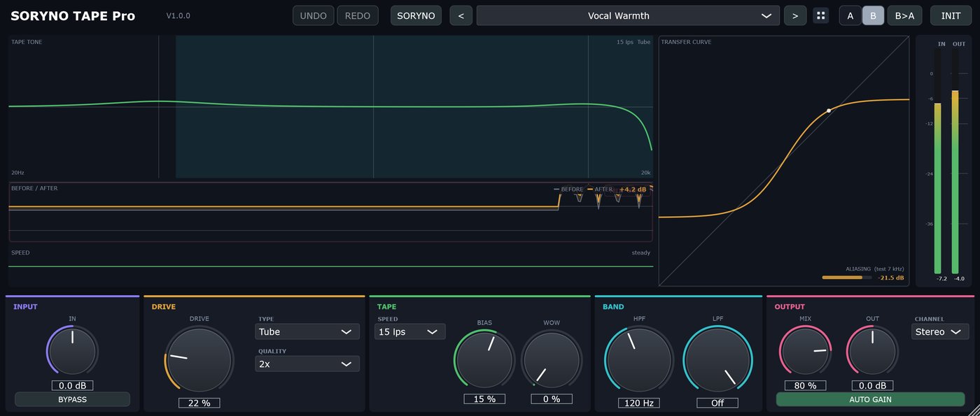Viewport: 980px width, 416px height.
Task: Copy B to A with B>A button
Action: [904, 15]
